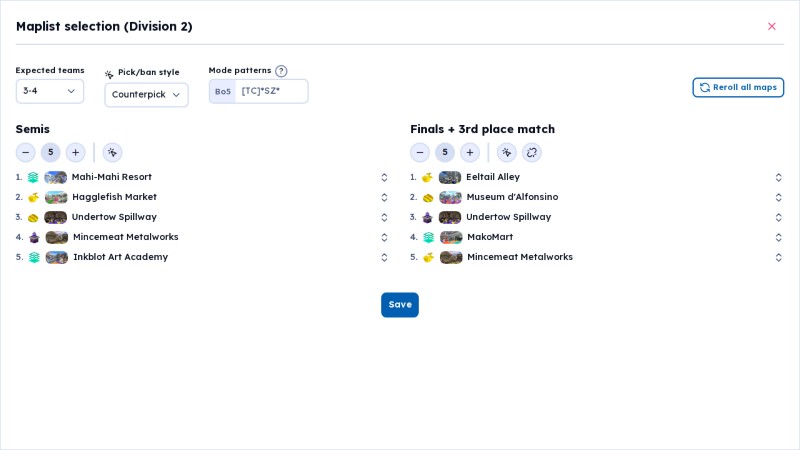Click the Finals reroll/link icon button
The width and height of the screenshot is (800, 450).
click(532, 153)
